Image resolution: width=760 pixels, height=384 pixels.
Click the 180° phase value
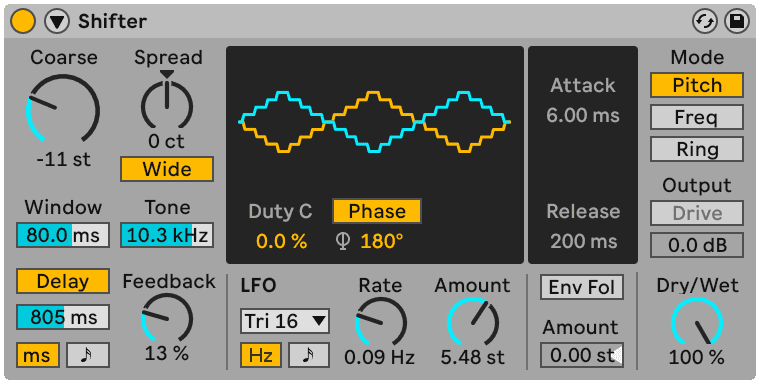381,241
